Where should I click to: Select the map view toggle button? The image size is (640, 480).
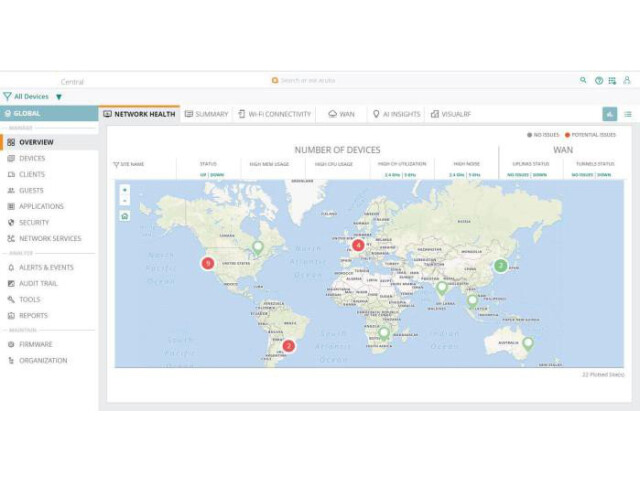pyautogui.click(x=610, y=114)
